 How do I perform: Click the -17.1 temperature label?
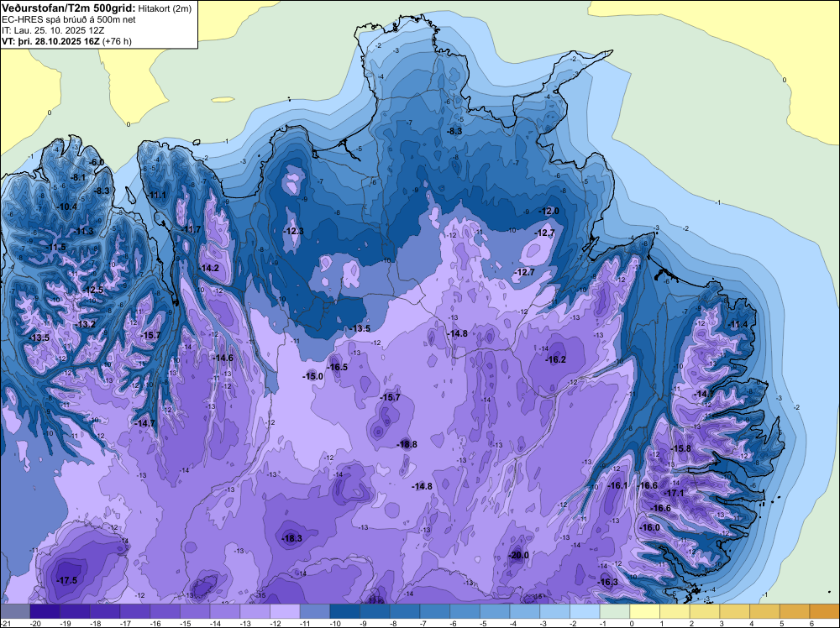point(674,493)
